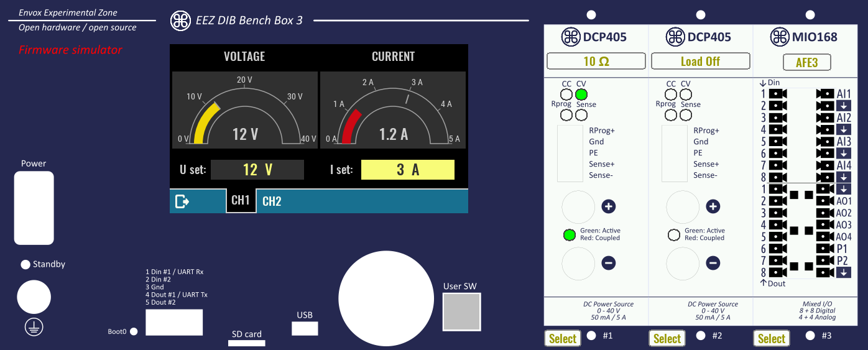868x350 pixels.
Task: Click the Din 1 left terminal connector
Action: tap(777, 94)
